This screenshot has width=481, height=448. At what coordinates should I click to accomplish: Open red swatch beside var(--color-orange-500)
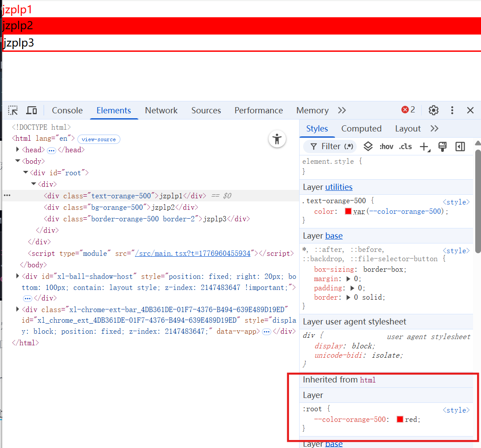click(348, 211)
